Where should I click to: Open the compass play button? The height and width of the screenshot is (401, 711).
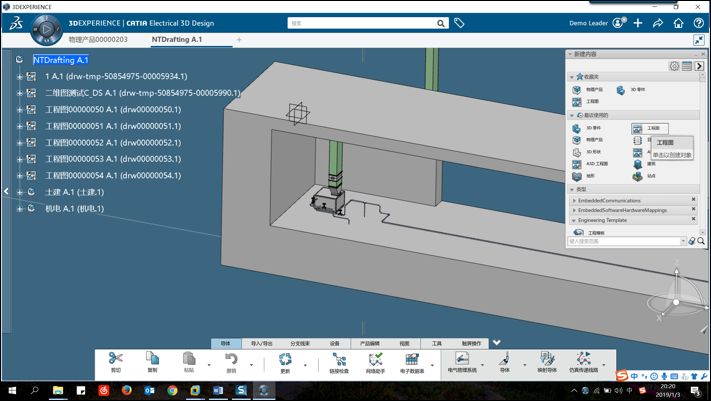(x=46, y=29)
